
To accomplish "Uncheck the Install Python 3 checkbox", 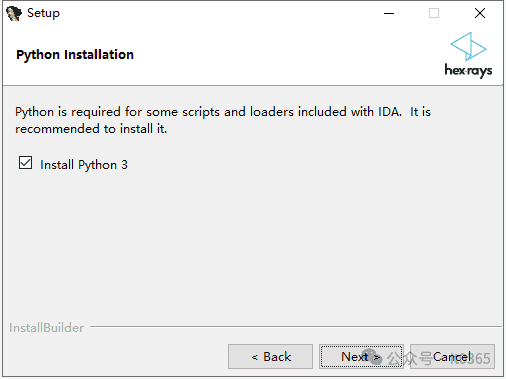I will point(25,163).
